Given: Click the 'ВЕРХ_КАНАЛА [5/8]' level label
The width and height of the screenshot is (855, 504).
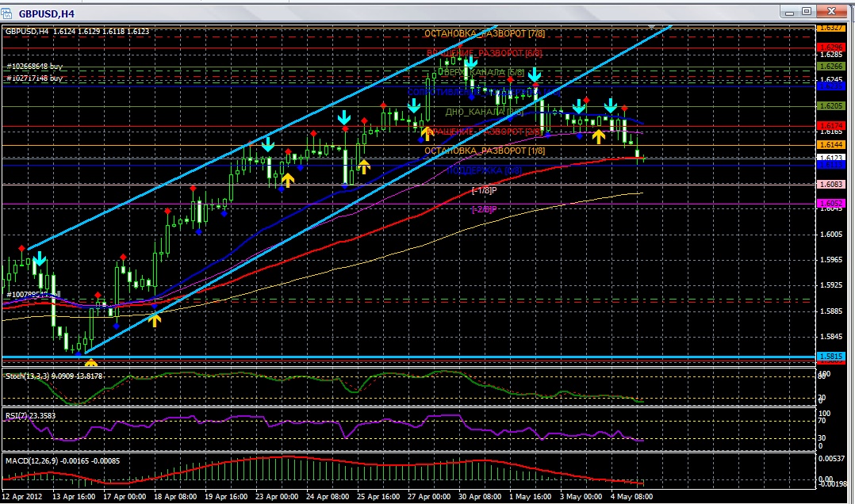Looking at the screenshot, I should click(484, 72).
